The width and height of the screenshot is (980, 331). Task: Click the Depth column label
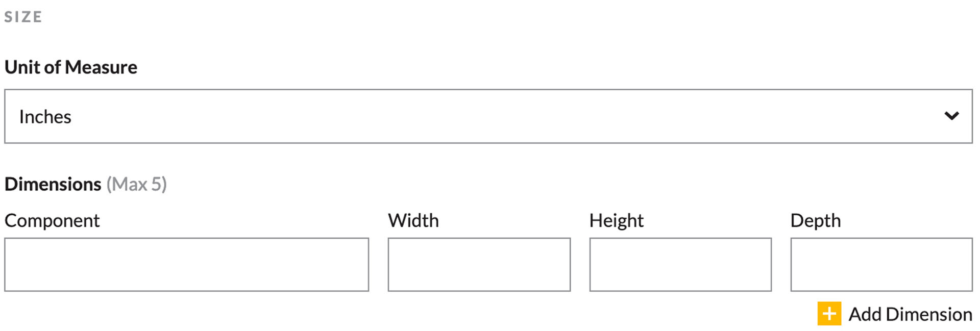point(816,221)
